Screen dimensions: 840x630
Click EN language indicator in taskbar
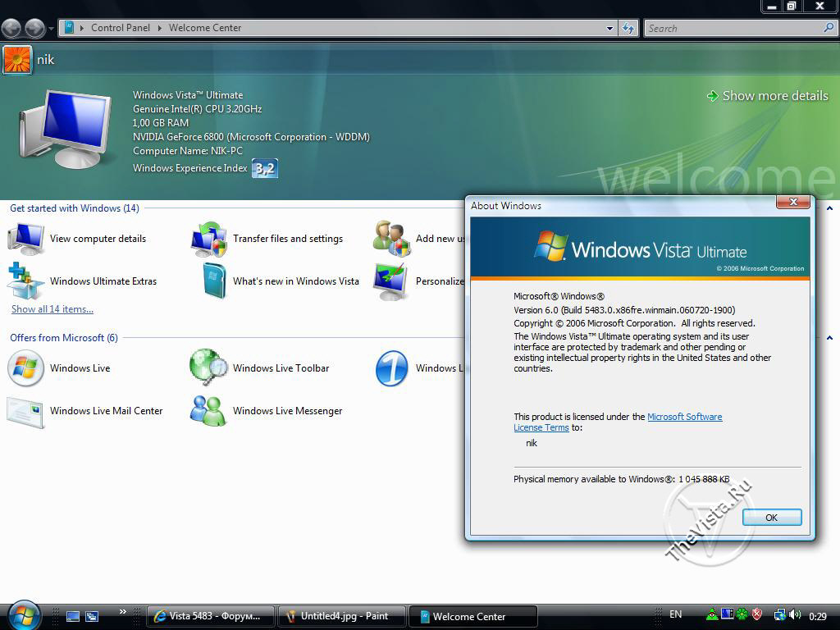click(x=676, y=614)
